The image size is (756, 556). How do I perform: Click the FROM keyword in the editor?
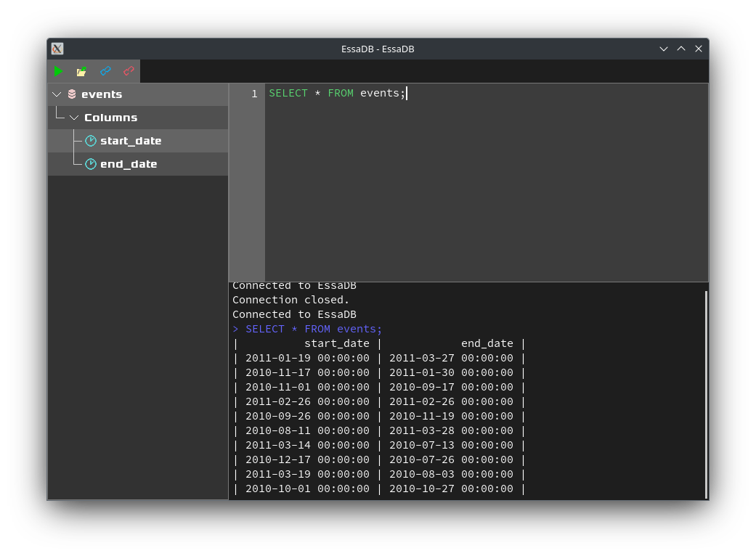(341, 93)
